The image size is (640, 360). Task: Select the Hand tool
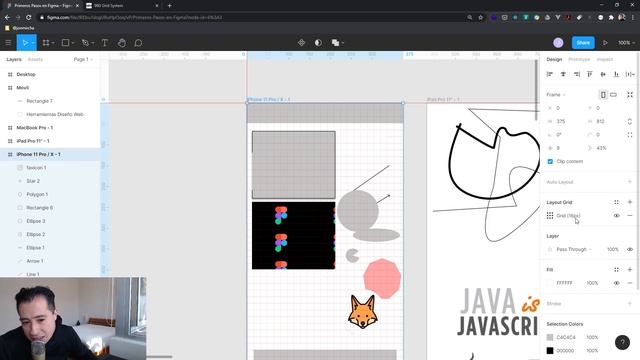pos(122,42)
